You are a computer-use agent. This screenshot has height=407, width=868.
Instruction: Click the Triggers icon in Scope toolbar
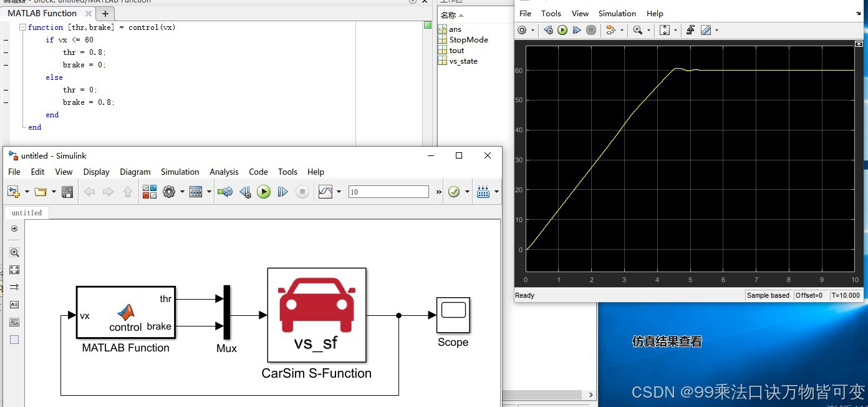click(690, 30)
